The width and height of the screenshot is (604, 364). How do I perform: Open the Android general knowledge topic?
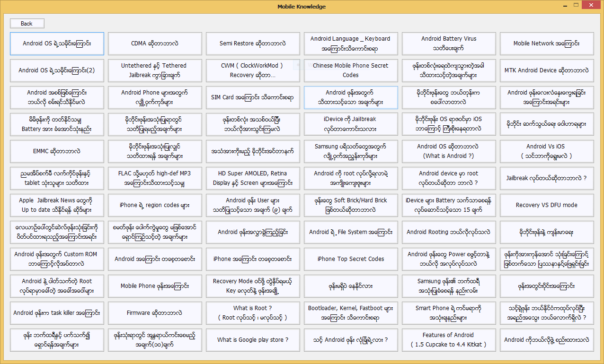point(155,259)
